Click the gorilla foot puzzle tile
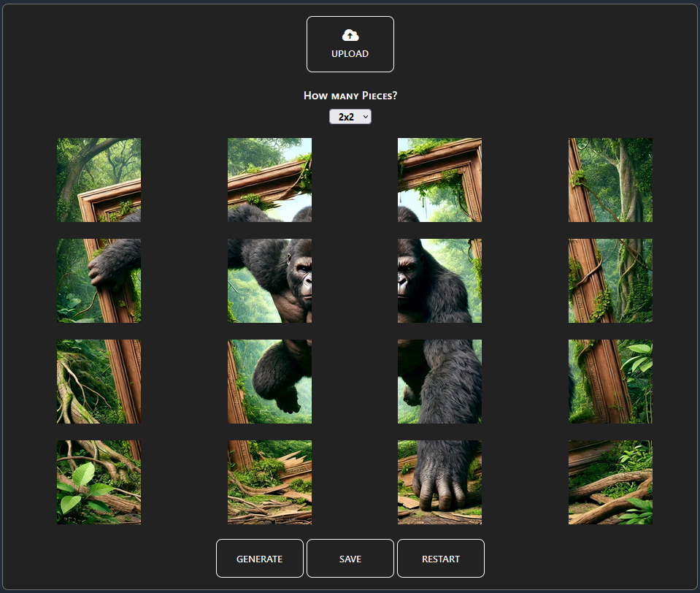 [x=439, y=482]
